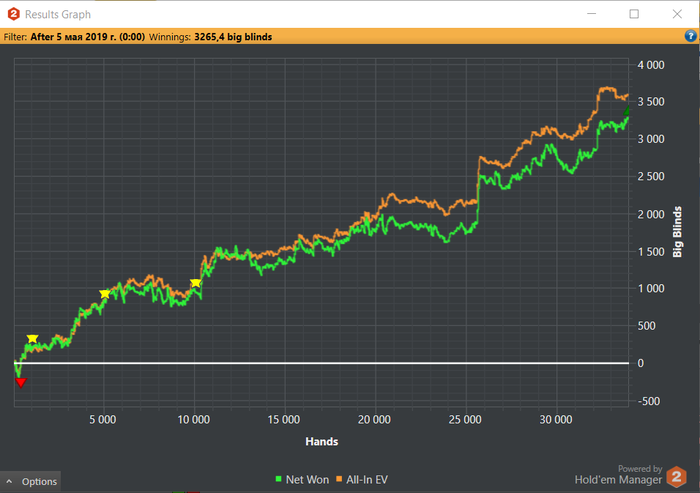
Task: Click the yellow star marker near 10 000 hands
Action: click(196, 283)
